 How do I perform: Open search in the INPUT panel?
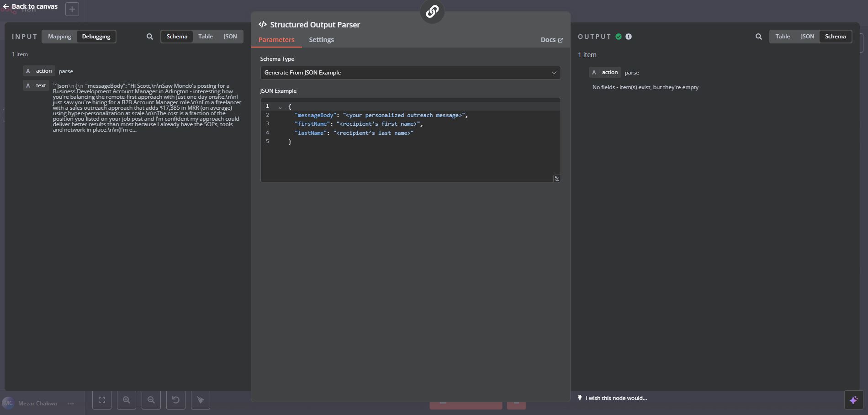[150, 37]
